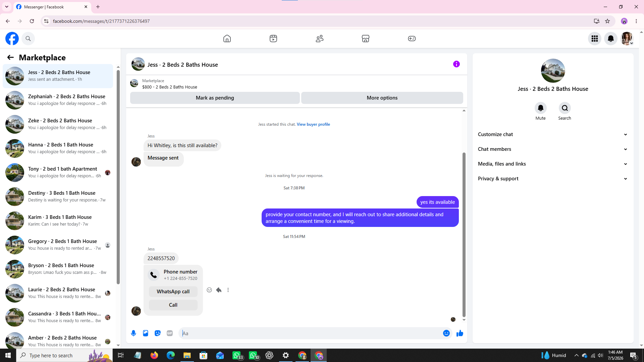Open Gregory 2 Beds 1 Bath House chat

pos(58,245)
